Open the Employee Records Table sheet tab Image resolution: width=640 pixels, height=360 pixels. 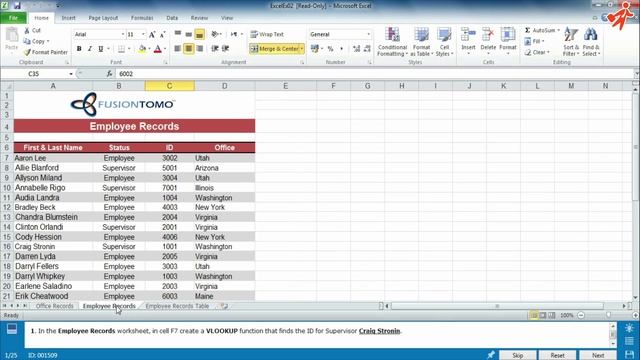click(x=177, y=306)
